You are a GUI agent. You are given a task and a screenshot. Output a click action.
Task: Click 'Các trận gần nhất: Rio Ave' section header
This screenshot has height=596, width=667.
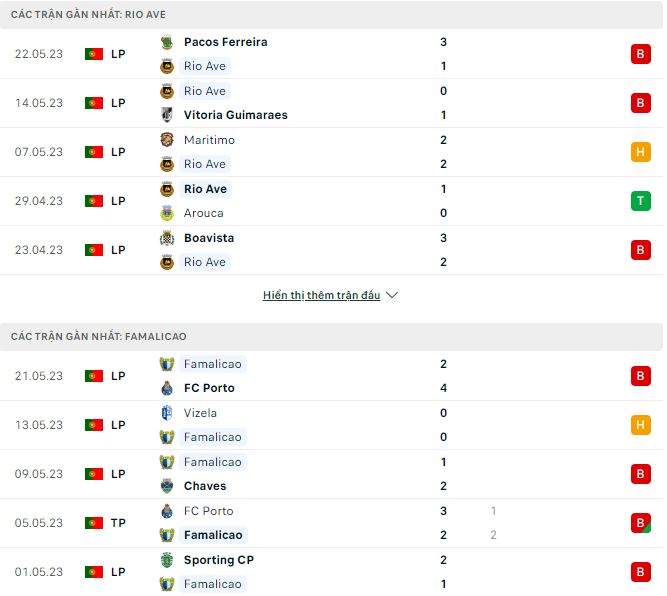[91, 13]
